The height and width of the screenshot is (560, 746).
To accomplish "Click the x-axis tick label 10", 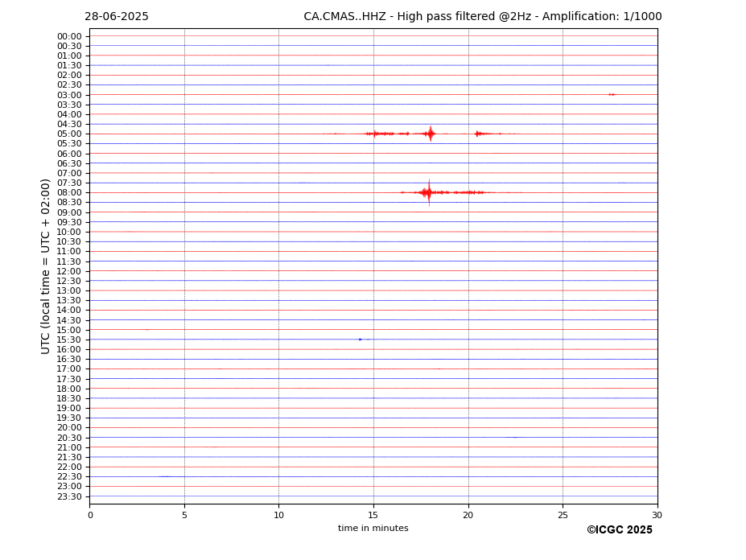I will coord(278,515).
